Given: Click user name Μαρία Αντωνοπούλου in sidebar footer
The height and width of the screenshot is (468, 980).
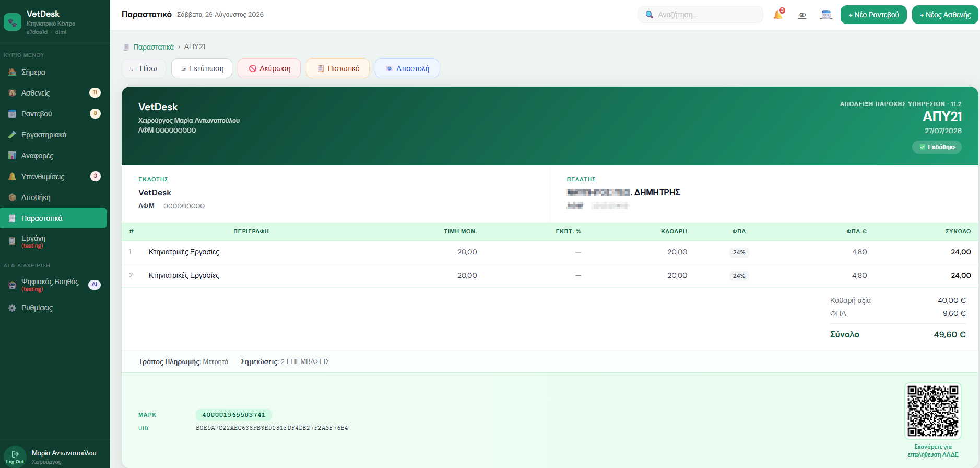Looking at the screenshot, I should pos(64,453).
